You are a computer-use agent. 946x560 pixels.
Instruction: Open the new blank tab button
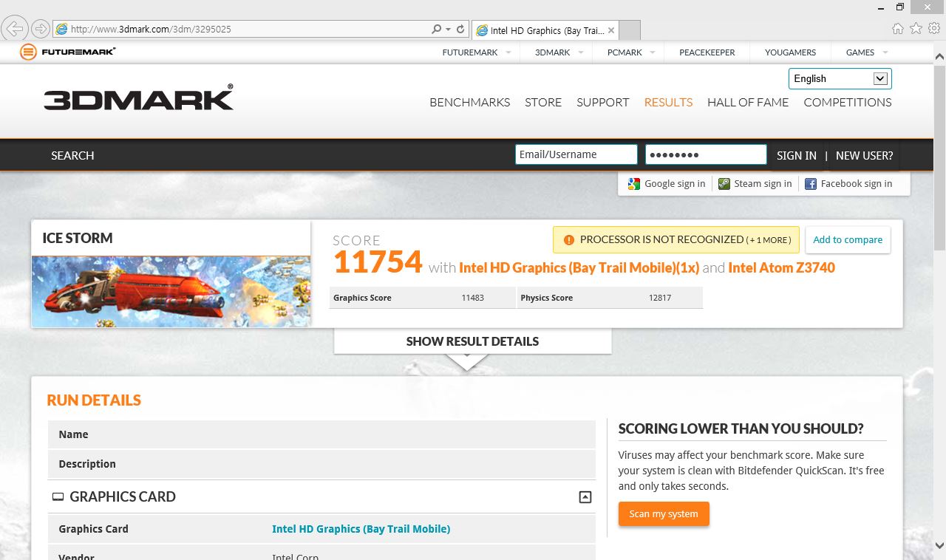630,30
